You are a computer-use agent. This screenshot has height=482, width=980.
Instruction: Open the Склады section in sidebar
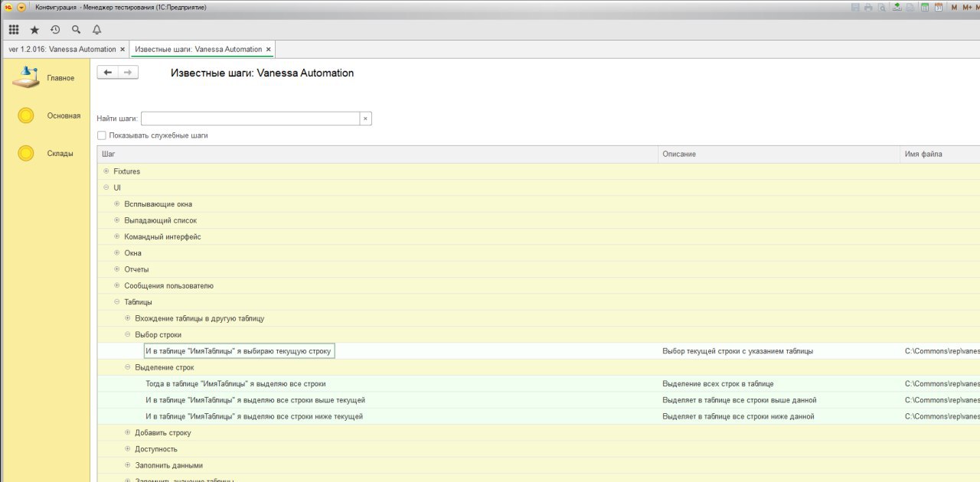[46, 153]
